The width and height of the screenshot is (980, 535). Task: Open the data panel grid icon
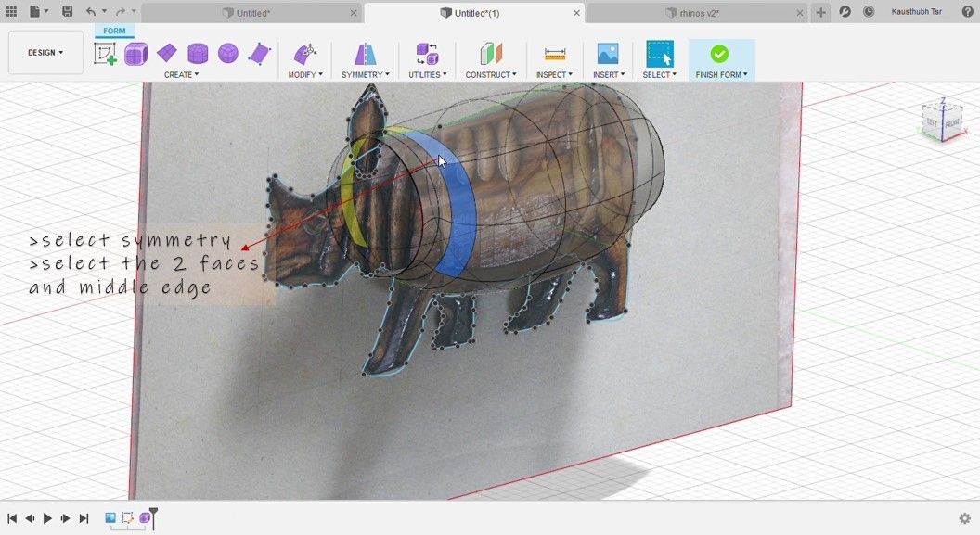[11, 11]
